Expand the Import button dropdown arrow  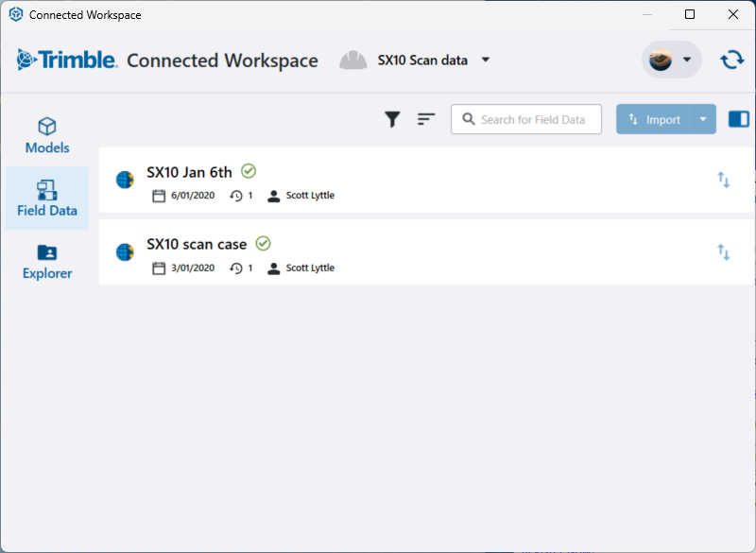pos(702,119)
